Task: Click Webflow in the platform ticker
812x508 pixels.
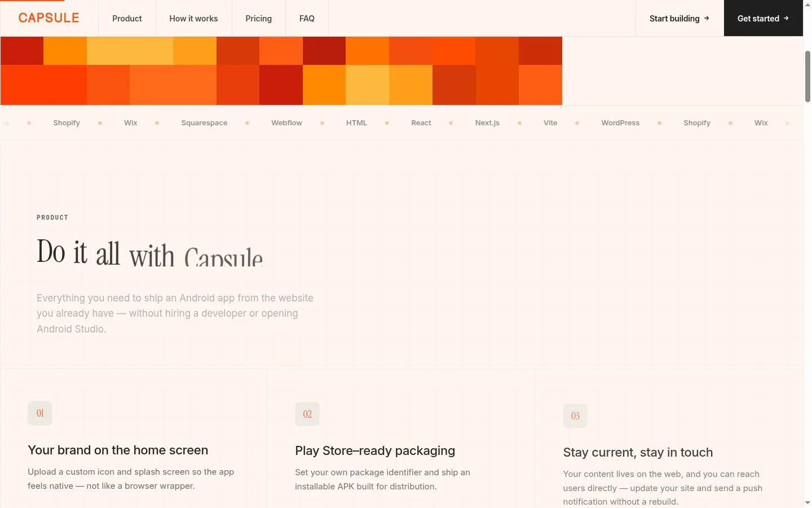Action: [x=286, y=123]
